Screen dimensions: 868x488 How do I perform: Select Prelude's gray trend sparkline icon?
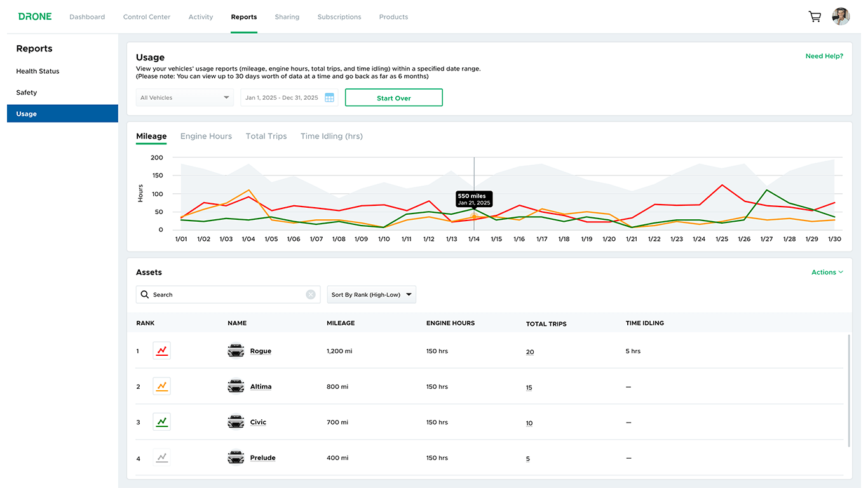tap(161, 457)
